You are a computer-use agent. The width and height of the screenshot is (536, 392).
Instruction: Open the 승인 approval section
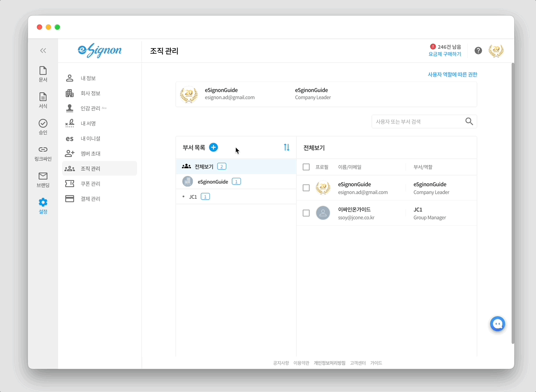coord(43,127)
